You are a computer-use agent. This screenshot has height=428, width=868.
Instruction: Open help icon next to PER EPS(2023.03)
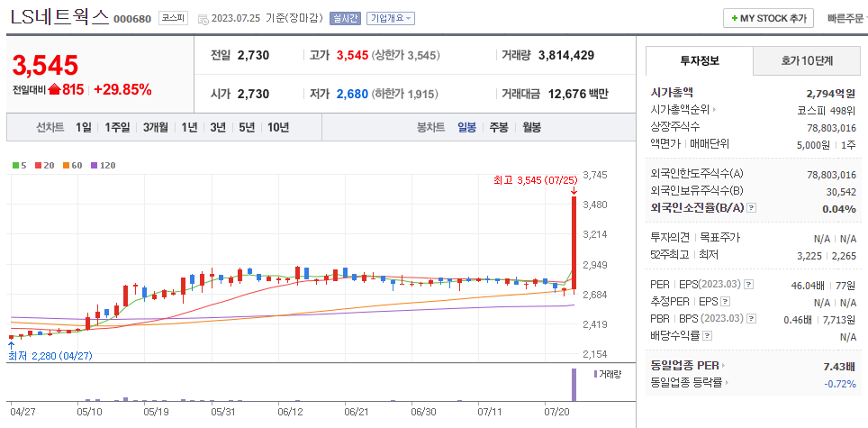tap(749, 285)
